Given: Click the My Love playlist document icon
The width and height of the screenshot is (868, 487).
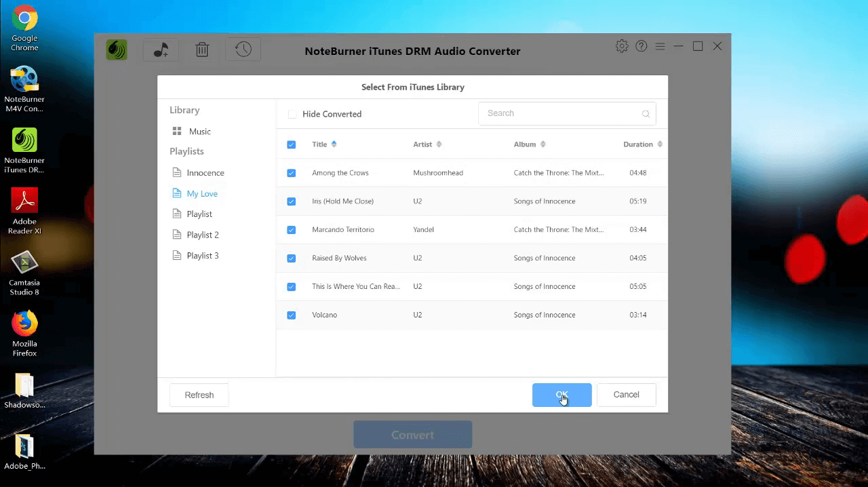Looking at the screenshot, I should (x=177, y=193).
